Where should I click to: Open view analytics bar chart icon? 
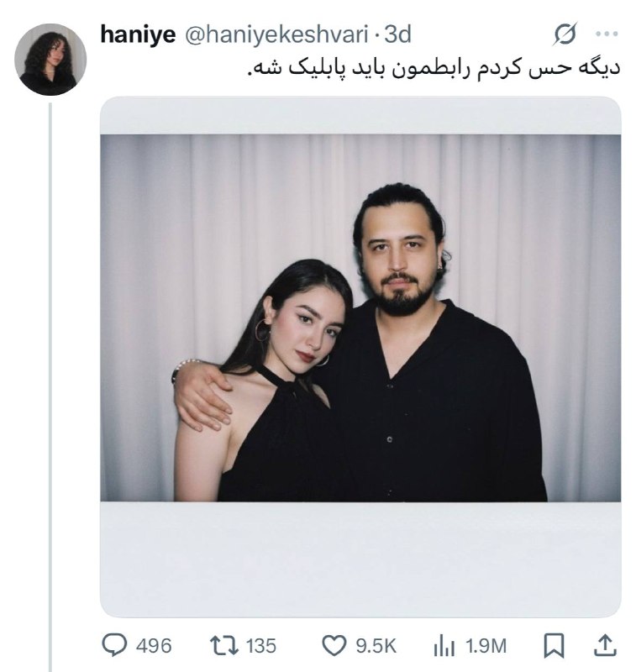tap(442, 645)
